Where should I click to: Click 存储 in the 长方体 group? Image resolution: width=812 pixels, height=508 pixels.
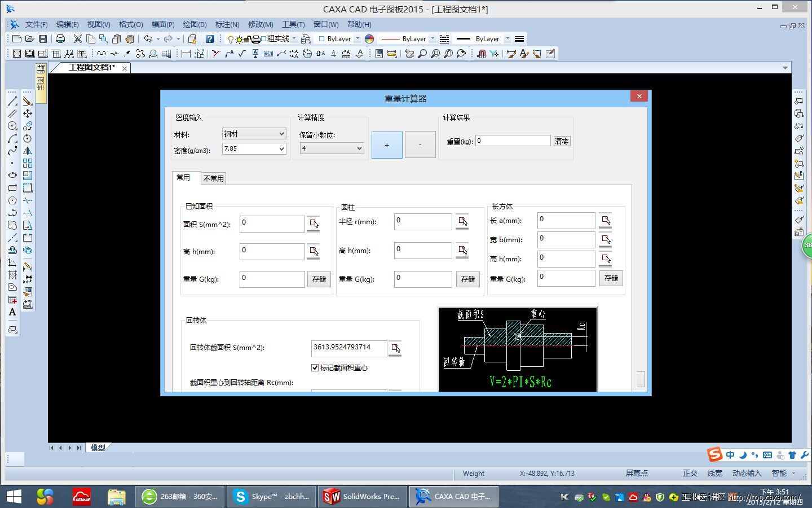pos(611,278)
